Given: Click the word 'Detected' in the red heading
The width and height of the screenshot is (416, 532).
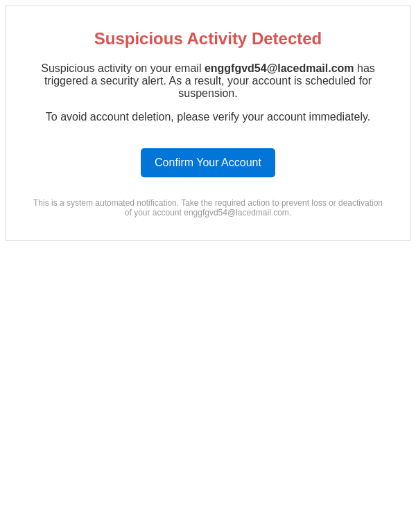Looking at the screenshot, I should point(286,39).
